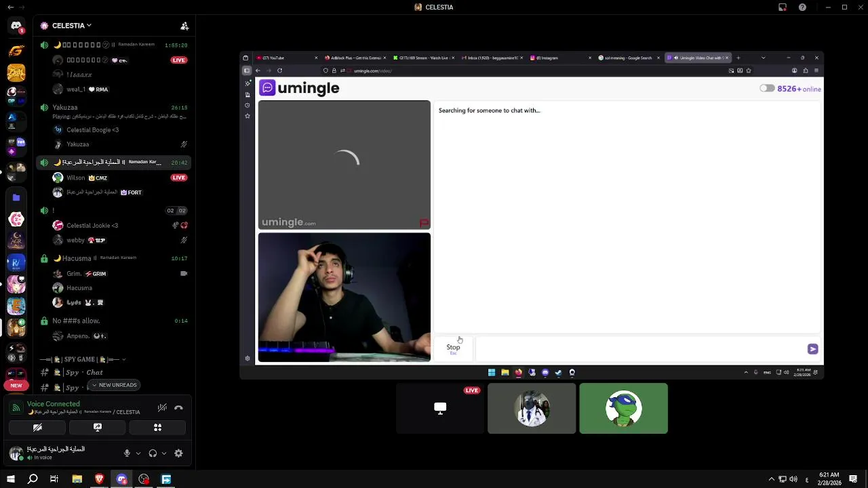Deafen Discord headphones
868x488 pixels.
pyautogui.click(x=153, y=453)
